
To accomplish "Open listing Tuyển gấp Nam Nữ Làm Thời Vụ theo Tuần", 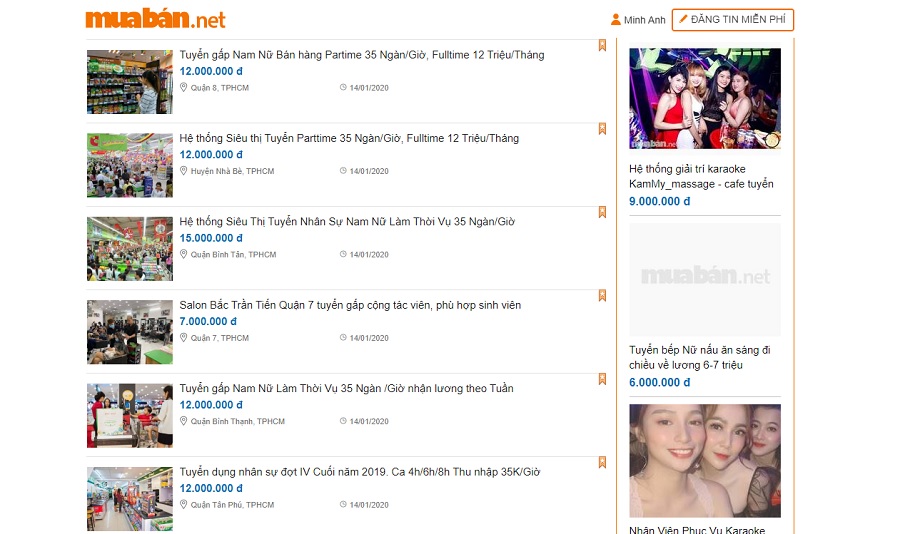I will point(346,389).
